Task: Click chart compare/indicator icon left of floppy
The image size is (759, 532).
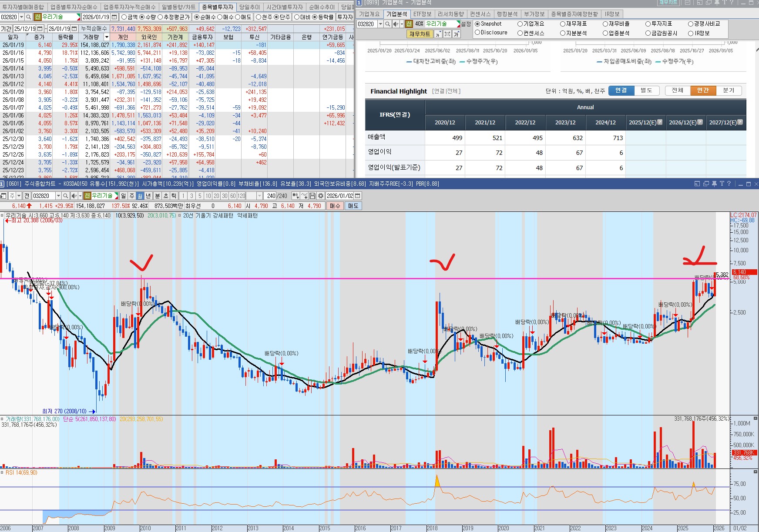Action: [x=304, y=196]
